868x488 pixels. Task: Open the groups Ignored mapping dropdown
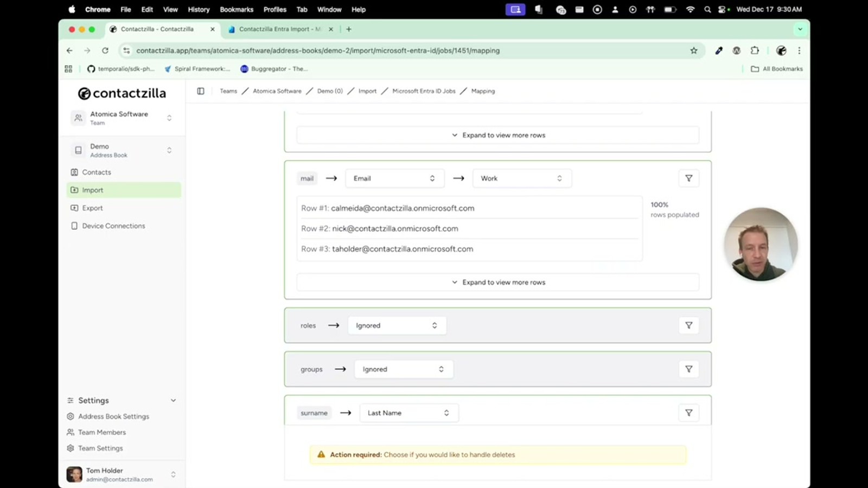[404, 369]
